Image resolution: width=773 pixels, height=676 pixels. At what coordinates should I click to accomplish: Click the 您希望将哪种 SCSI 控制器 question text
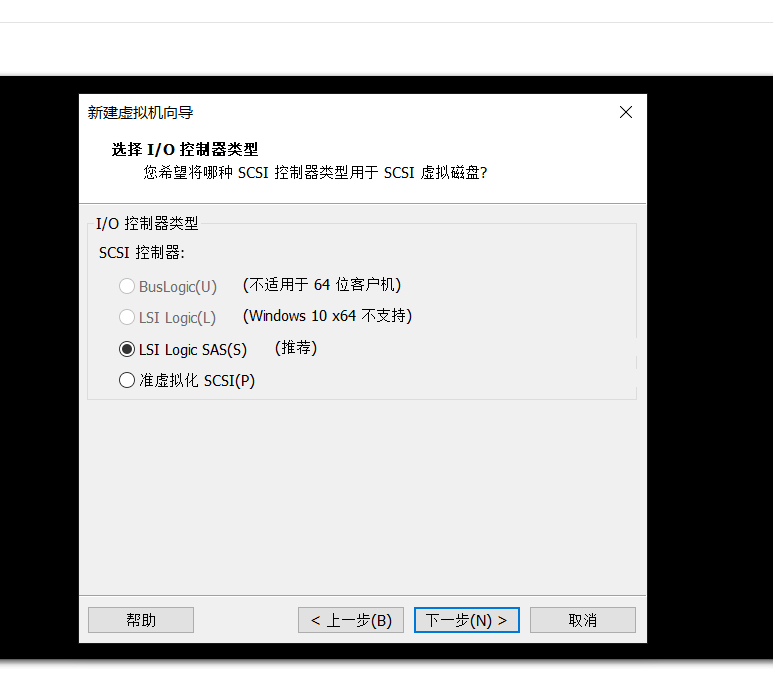pos(316,173)
